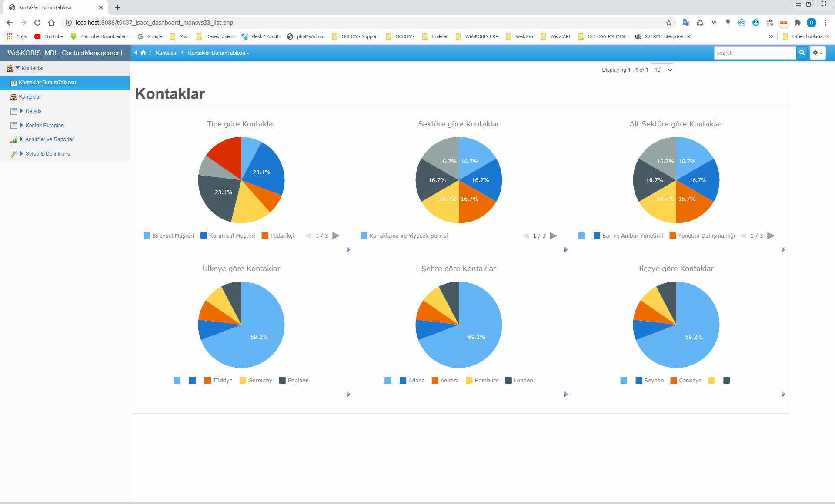
Task: Toggle Türkiye legend entry
Action: coord(218,380)
